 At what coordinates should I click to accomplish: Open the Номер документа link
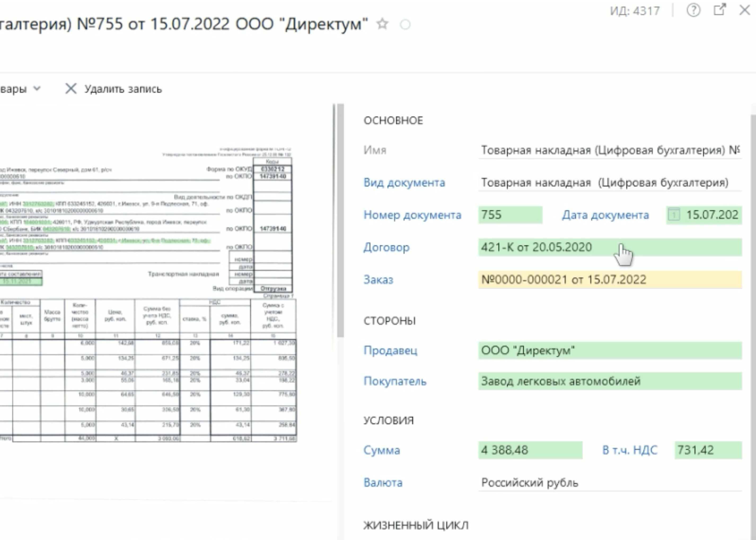412,215
